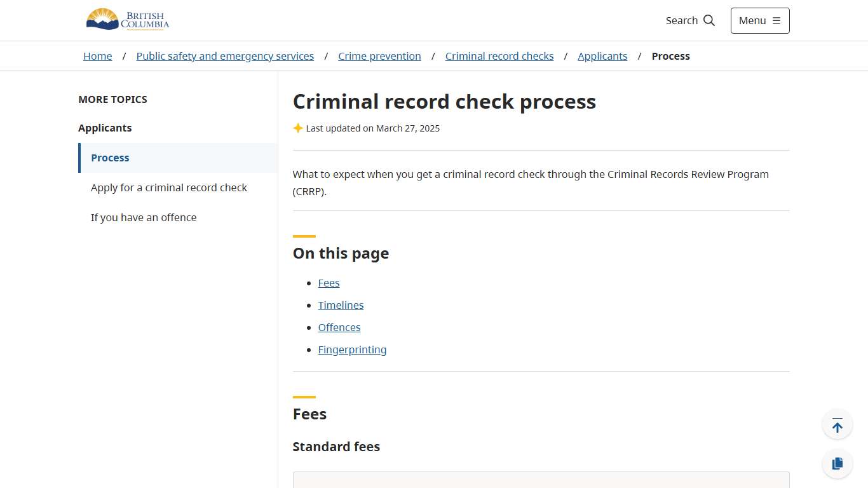Open If you have an offence page

coord(144,217)
